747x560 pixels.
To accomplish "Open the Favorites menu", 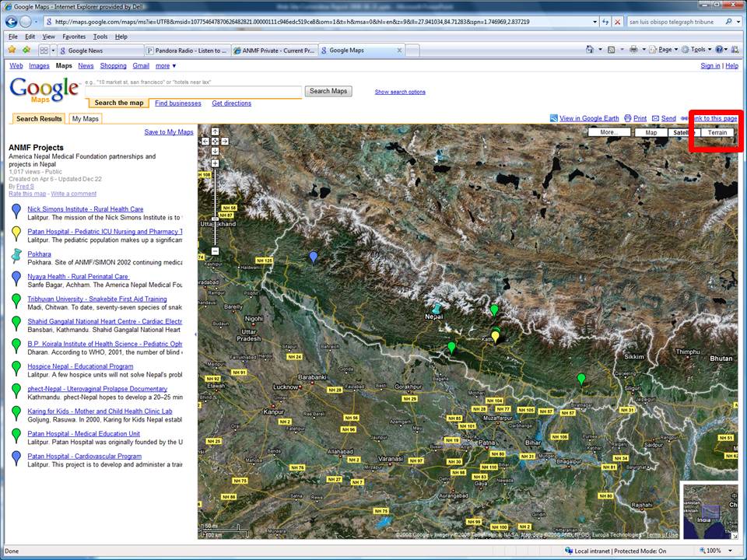I will (x=74, y=37).
